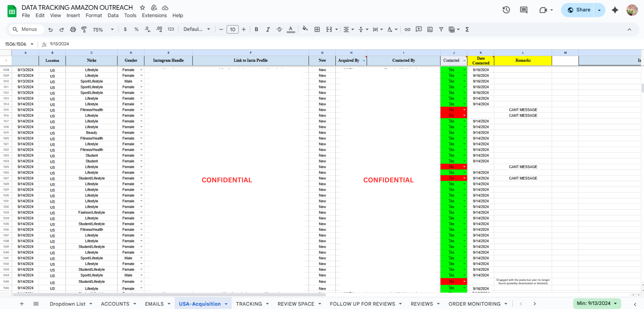Open the Extensions menu
The width and height of the screenshot is (644, 310).
point(154,15)
